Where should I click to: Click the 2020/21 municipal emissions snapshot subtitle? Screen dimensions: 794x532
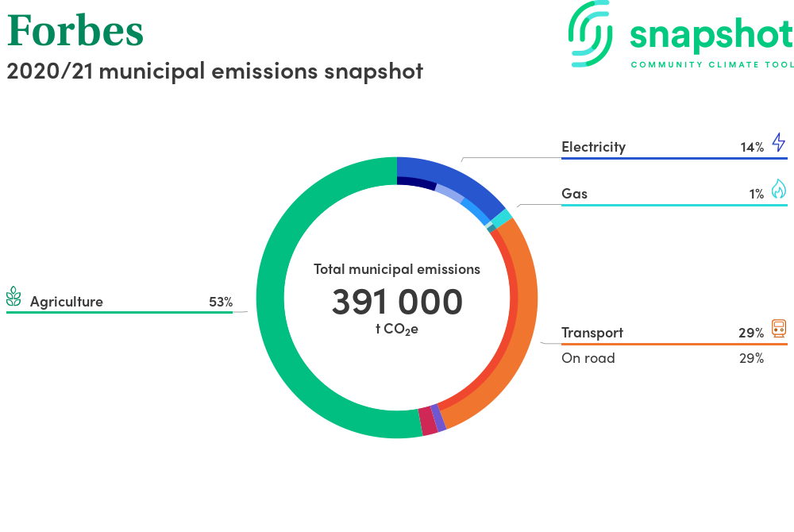(214, 71)
